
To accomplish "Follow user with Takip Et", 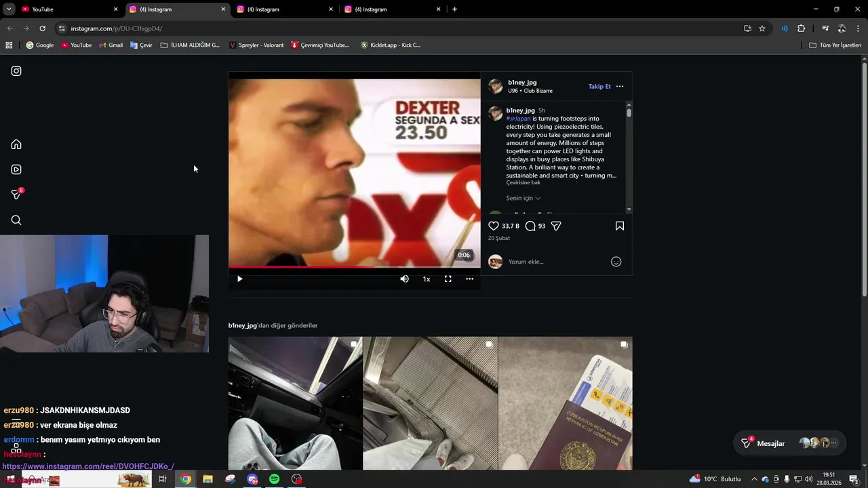I will pyautogui.click(x=599, y=87).
